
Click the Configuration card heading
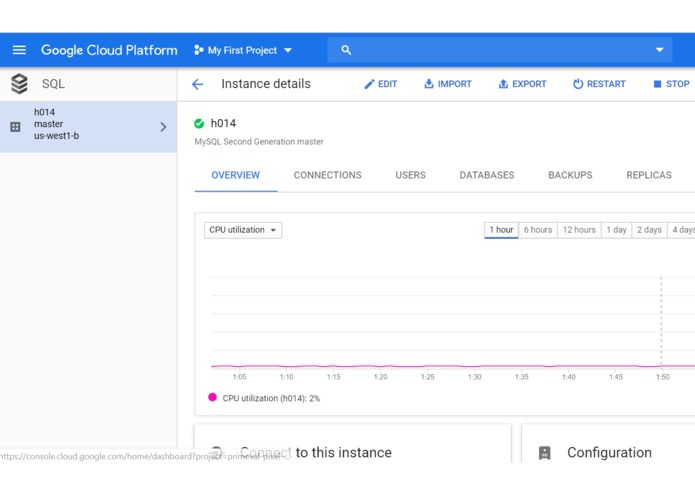609,452
